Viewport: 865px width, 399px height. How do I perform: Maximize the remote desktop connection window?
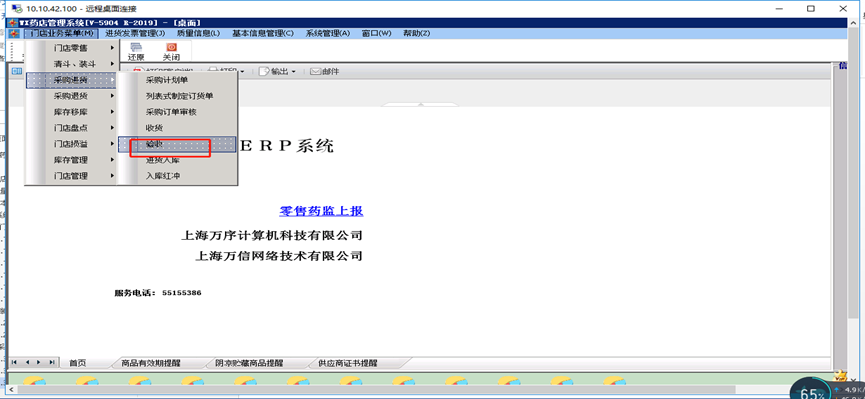coord(810,9)
